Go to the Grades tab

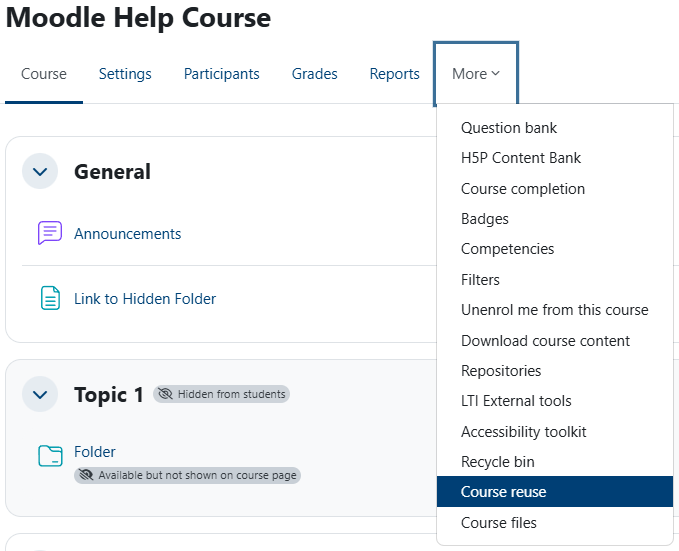tap(314, 74)
